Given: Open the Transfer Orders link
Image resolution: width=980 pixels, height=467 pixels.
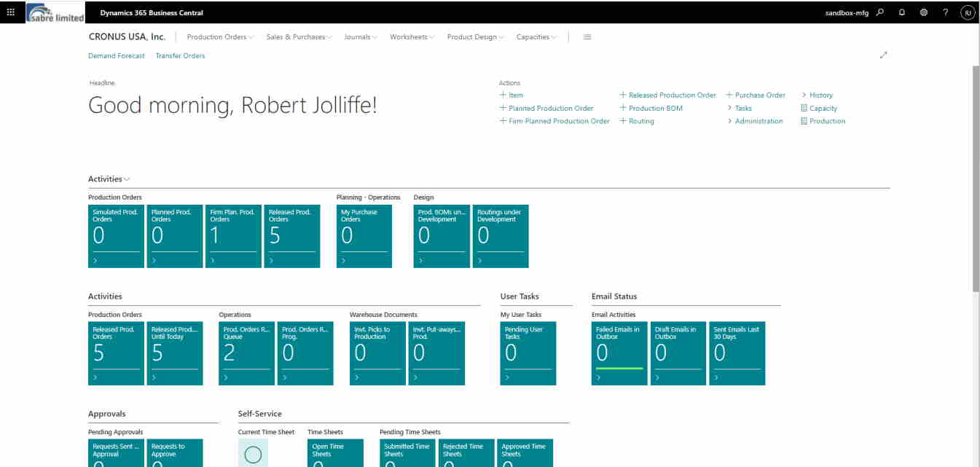Looking at the screenshot, I should [x=180, y=55].
